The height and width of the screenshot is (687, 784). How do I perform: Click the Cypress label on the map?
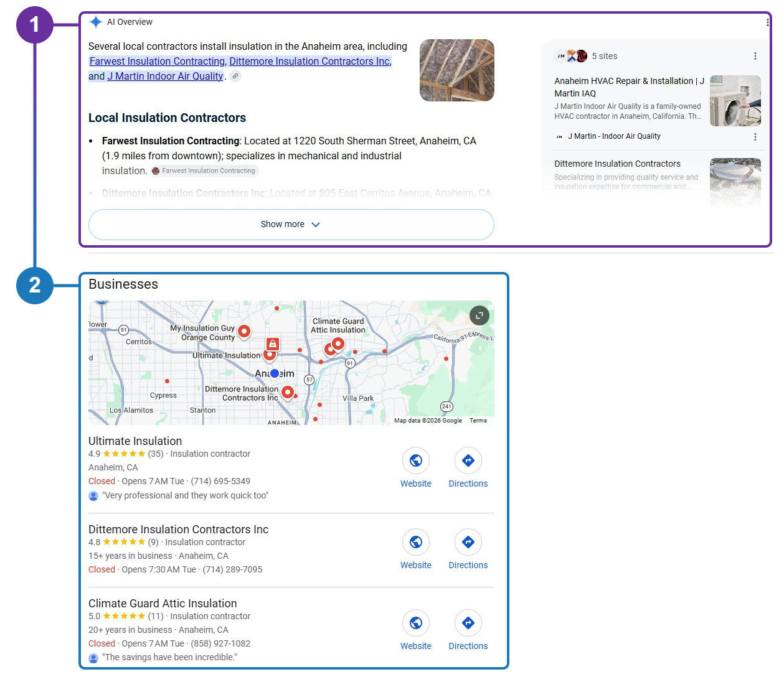[163, 395]
